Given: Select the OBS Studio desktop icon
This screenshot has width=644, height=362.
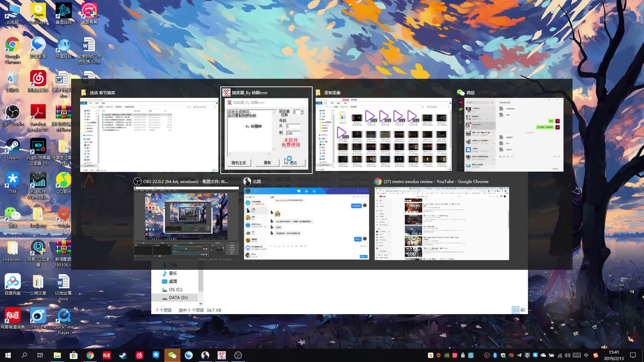Looking at the screenshot, I should 13,116.
